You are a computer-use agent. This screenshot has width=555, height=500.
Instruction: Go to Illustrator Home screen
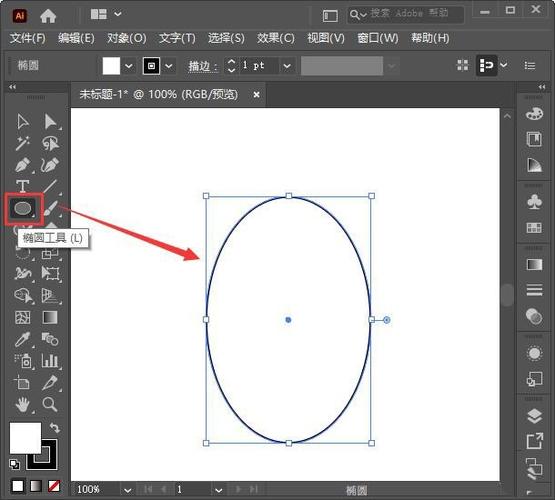coord(48,15)
